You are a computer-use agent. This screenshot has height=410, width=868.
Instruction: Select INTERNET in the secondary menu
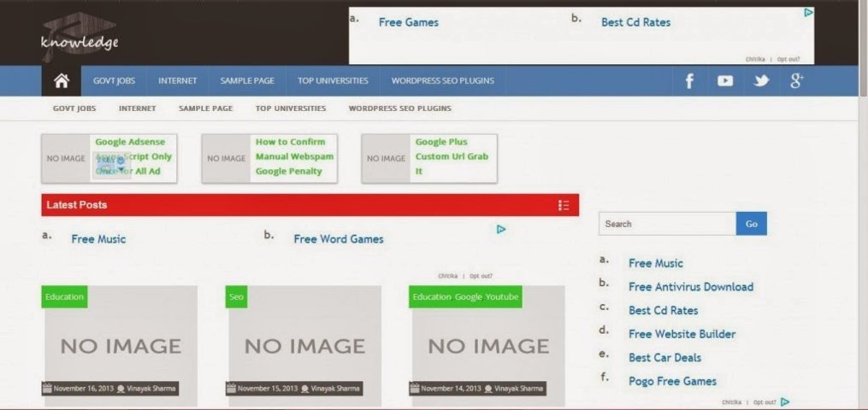(x=138, y=108)
